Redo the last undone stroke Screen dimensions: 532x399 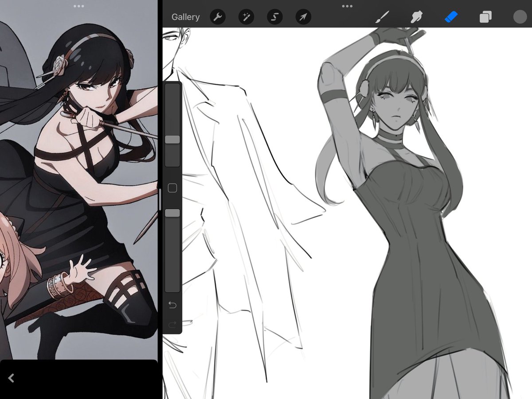[x=172, y=325]
